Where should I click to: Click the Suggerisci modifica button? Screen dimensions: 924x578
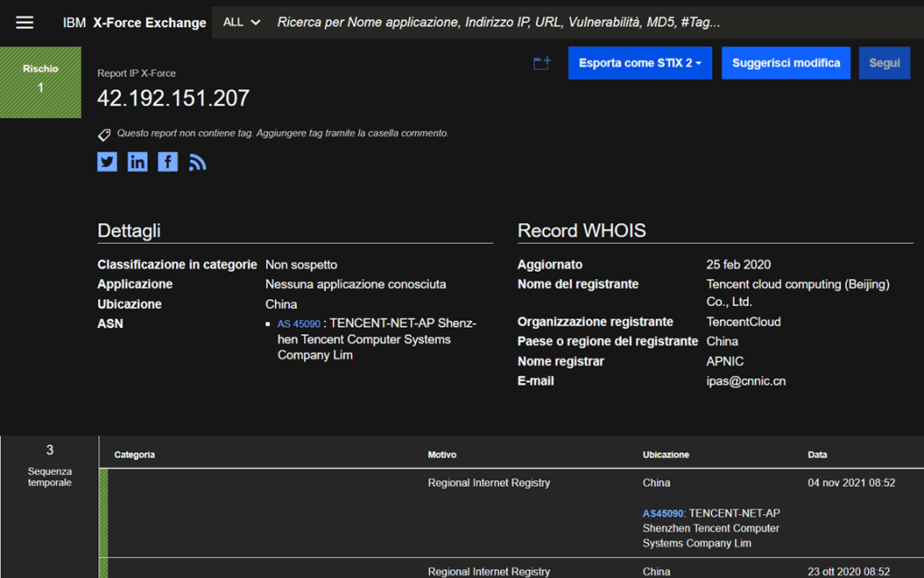point(786,63)
